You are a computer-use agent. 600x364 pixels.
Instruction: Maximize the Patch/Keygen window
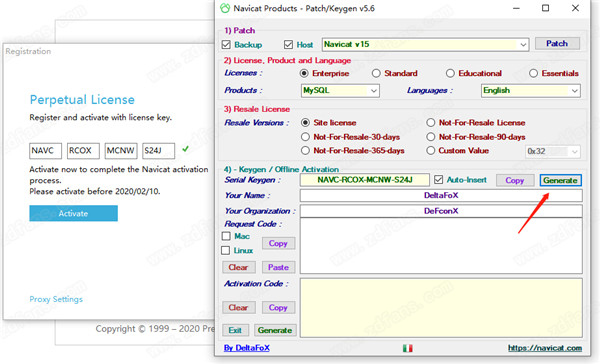coord(546,8)
